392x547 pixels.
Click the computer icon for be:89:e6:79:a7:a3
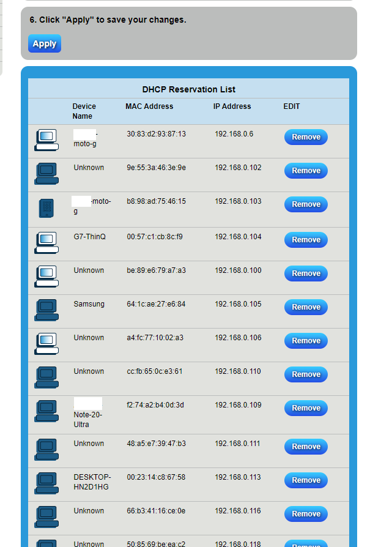46,277
